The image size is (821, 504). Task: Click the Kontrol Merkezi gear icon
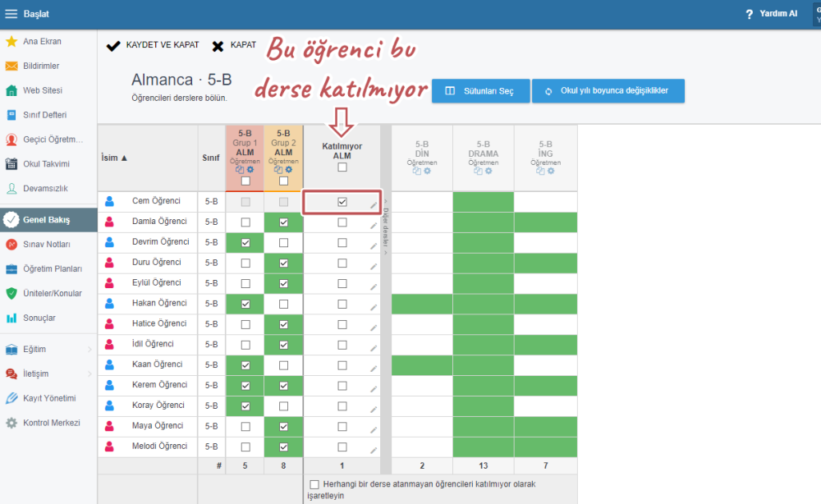pyautogui.click(x=11, y=423)
